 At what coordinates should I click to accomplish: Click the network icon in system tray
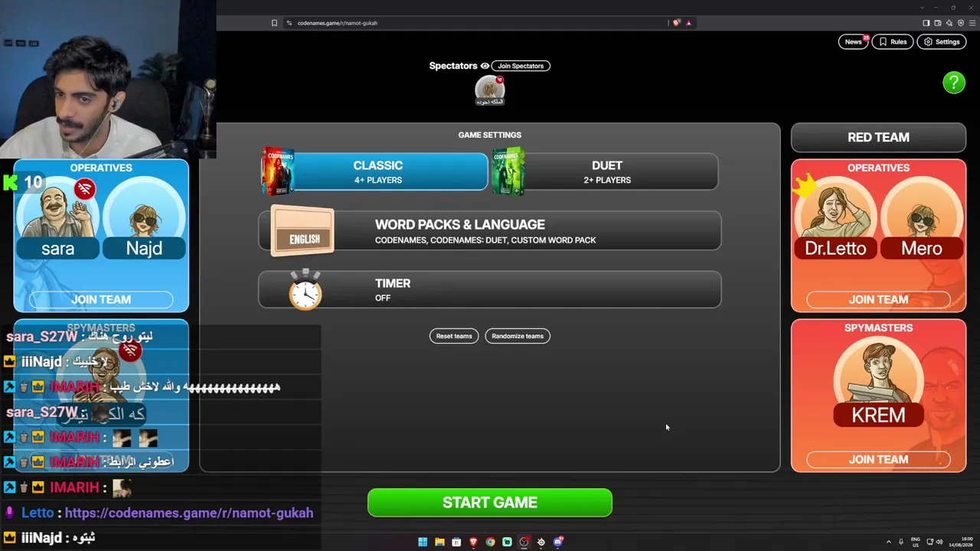[929, 542]
